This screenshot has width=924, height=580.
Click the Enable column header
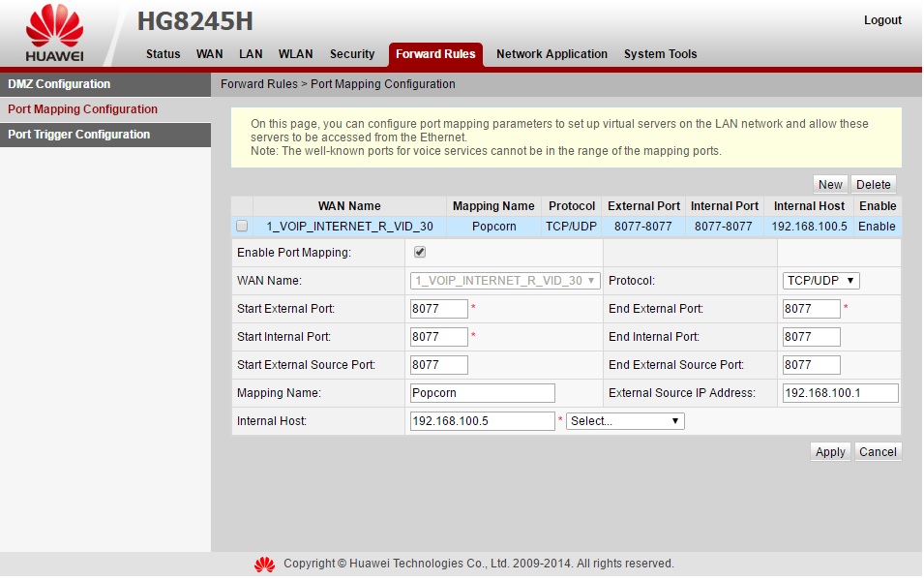click(878, 206)
